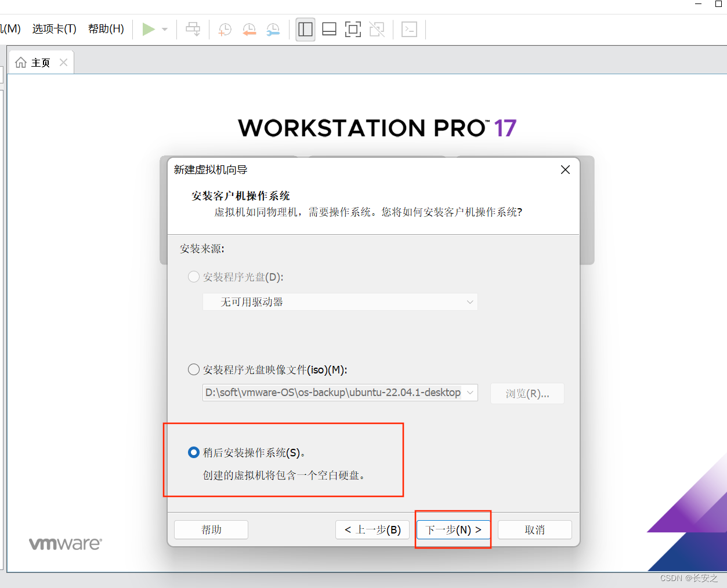The image size is (727, 588).
Task: Open the power options dropdown arrow
Action: click(x=165, y=29)
